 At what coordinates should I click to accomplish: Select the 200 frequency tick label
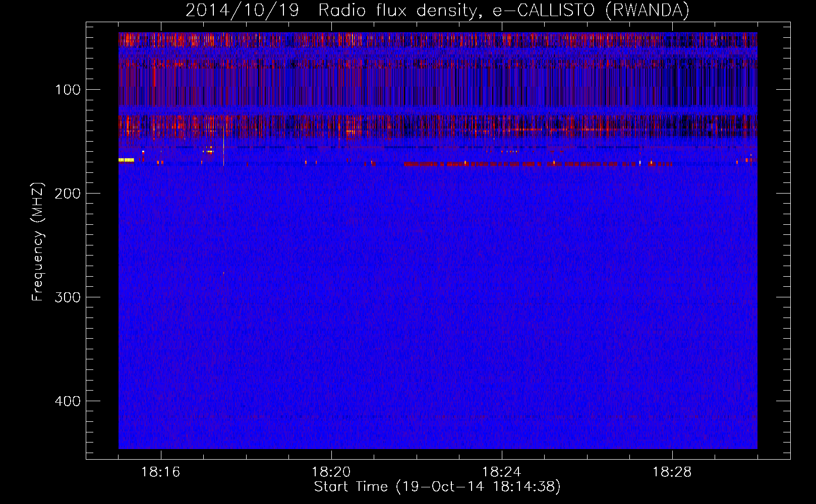(68, 194)
